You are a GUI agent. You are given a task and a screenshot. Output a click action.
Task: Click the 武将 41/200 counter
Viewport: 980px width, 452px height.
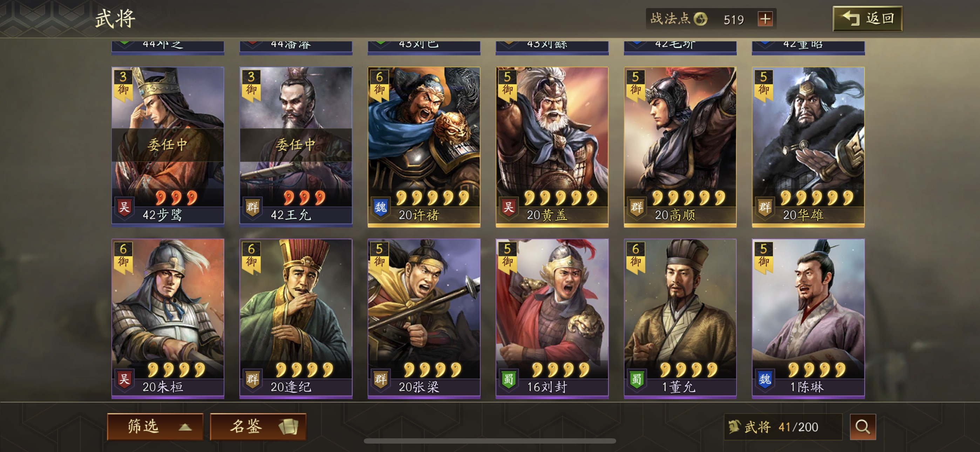click(x=775, y=427)
